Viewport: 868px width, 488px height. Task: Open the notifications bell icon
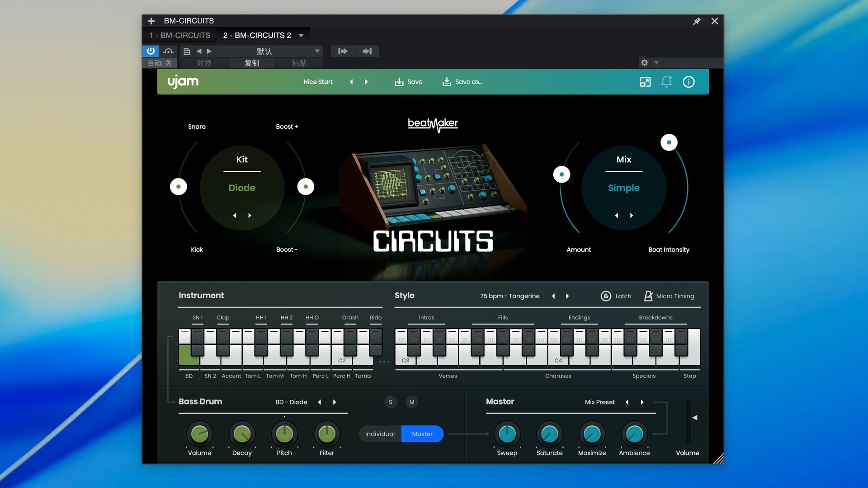(x=666, y=82)
